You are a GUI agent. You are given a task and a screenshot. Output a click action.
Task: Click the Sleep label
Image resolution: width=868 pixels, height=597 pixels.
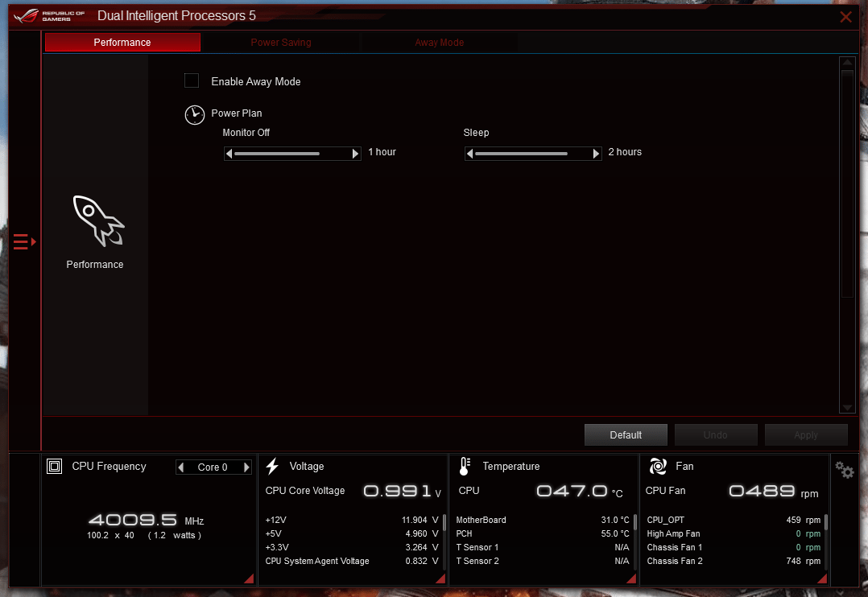pos(476,133)
